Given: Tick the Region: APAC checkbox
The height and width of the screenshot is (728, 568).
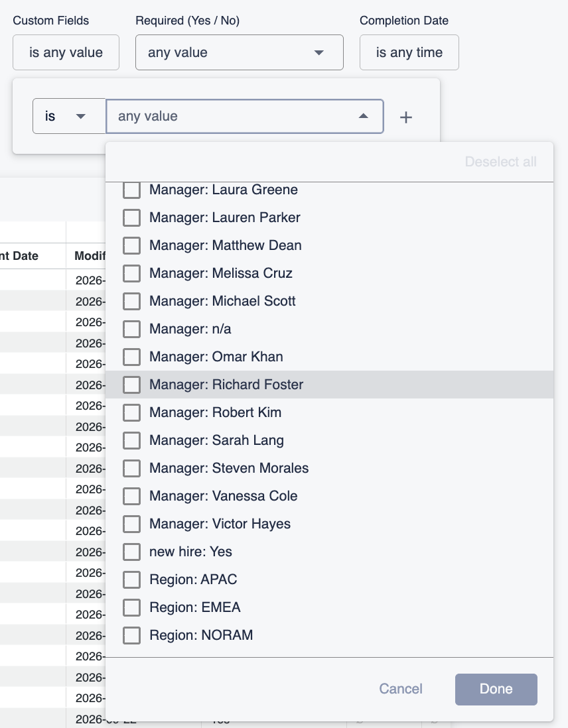Looking at the screenshot, I should 131,579.
